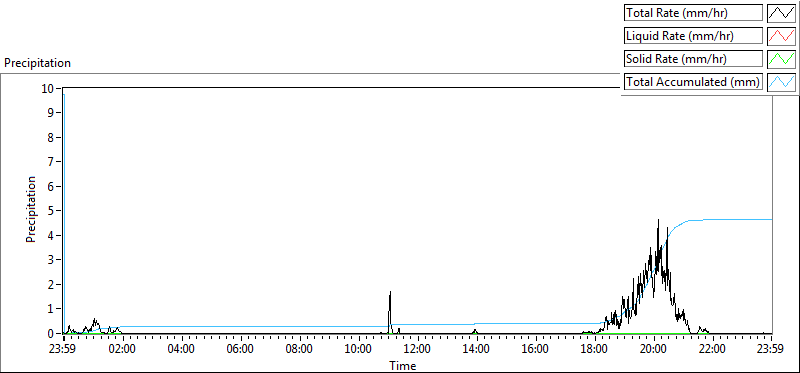Click the 22:00 time axis label
Viewport: 800px width, 373px height.
pos(713,350)
